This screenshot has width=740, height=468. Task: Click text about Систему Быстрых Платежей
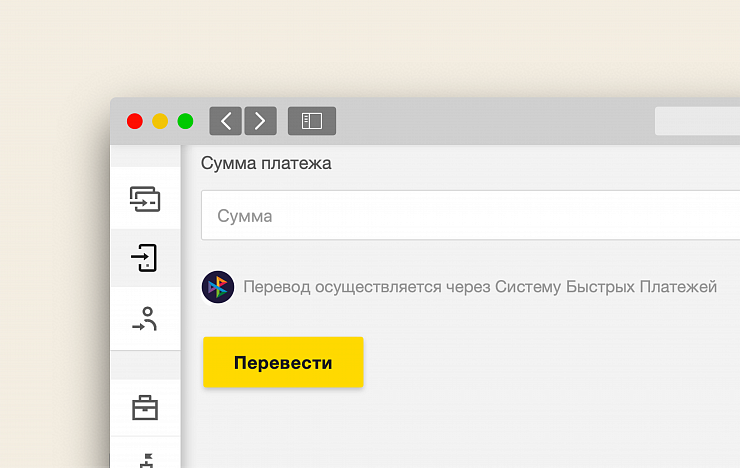coord(480,287)
